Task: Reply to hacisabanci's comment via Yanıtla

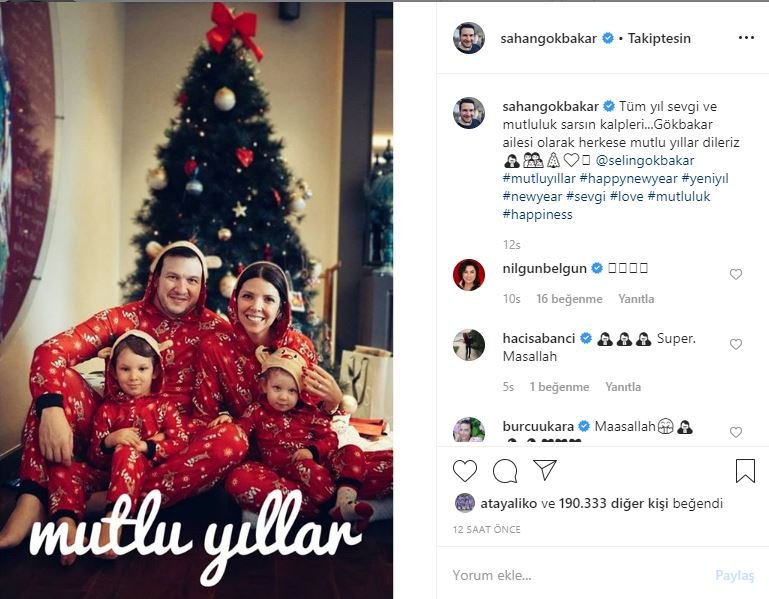Action: coord(623,387)
